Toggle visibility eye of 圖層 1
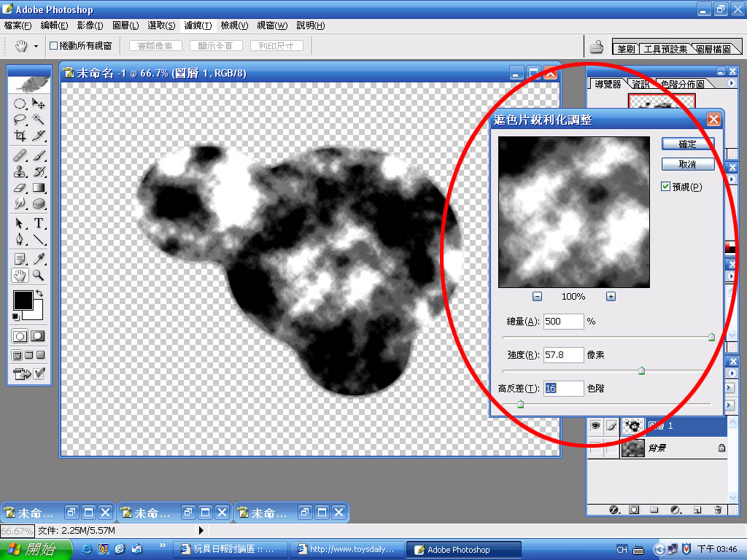This screenshot has width=747, height=560. point(595,426)
